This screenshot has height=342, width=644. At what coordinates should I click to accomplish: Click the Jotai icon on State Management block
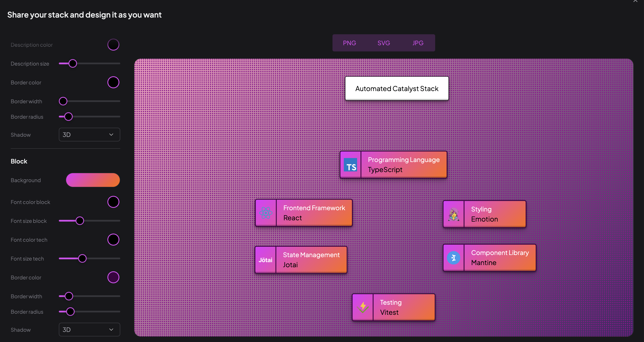(x=265, y=260)
